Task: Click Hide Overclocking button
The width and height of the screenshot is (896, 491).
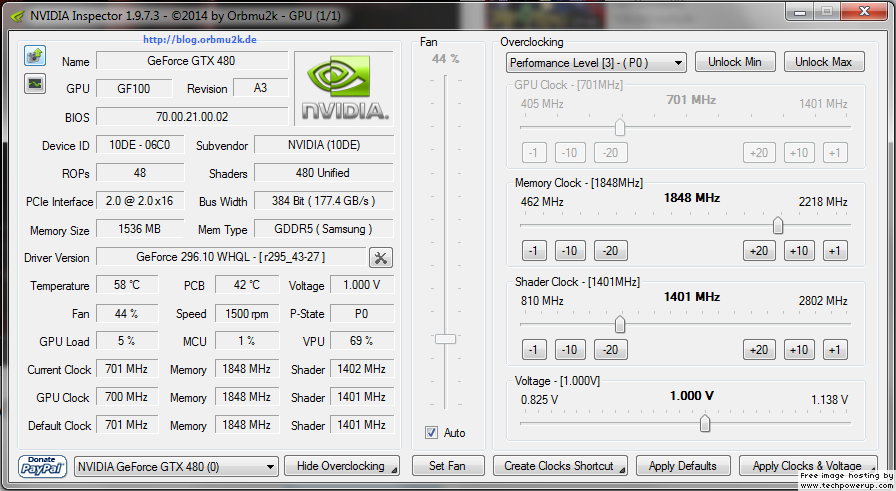Action: click(x=342, y=466)
